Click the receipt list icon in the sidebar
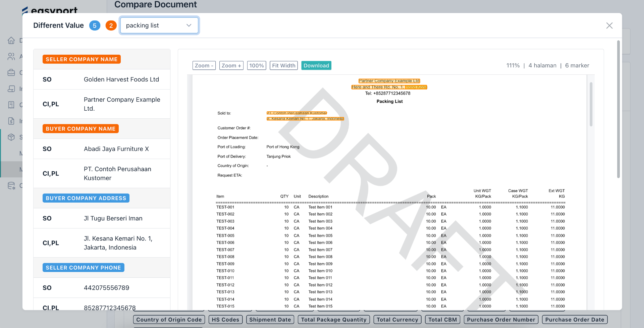644x328 pixels. pos(11,105)
